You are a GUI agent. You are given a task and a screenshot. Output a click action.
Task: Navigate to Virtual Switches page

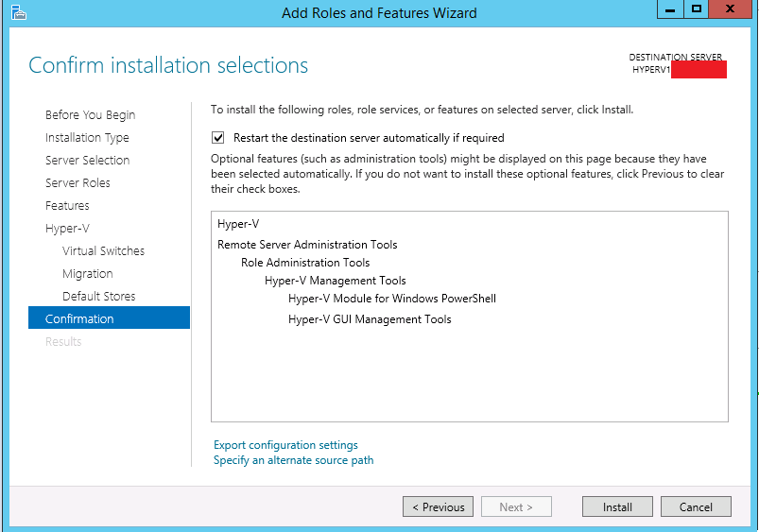pos(103,251)
